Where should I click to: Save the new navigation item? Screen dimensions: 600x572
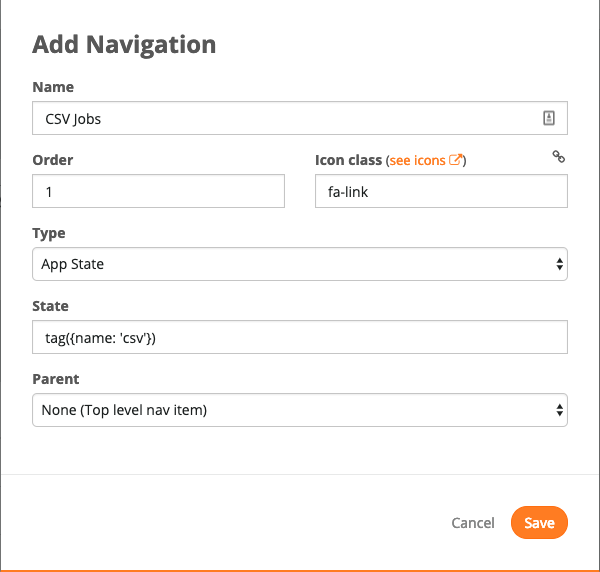click(x=539, y=523)
